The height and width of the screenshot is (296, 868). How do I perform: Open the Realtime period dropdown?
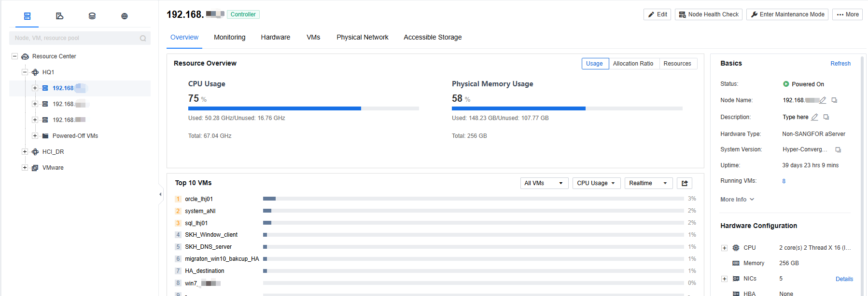coord(648,183)
